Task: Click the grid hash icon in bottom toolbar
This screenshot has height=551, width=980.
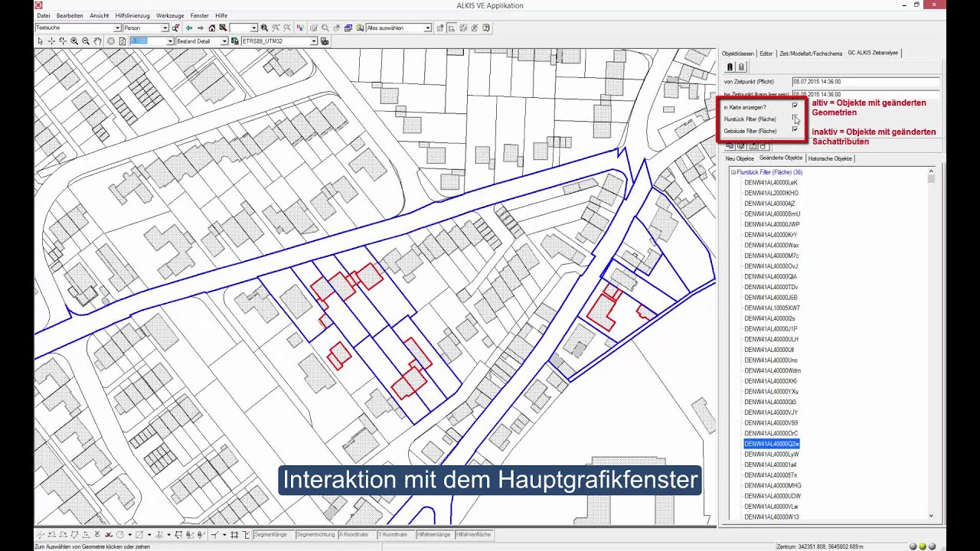Action: (x=234, y=534)
